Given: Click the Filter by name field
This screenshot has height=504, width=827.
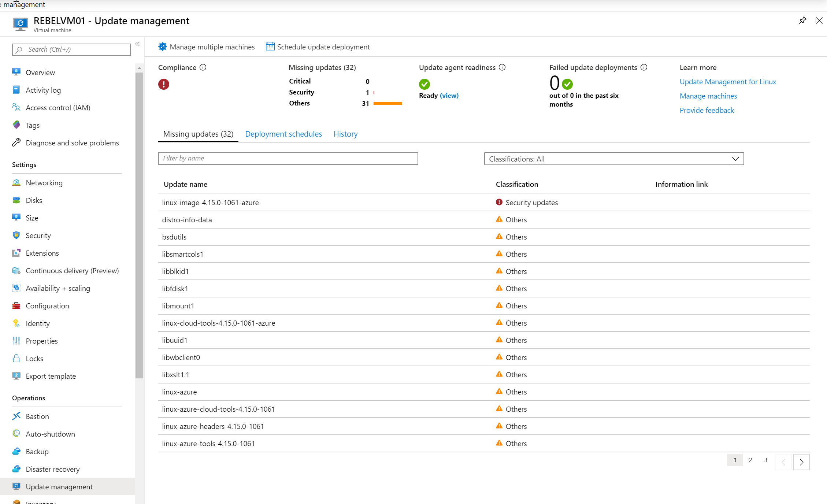Looking at the screenshot, I should point(288,158).
